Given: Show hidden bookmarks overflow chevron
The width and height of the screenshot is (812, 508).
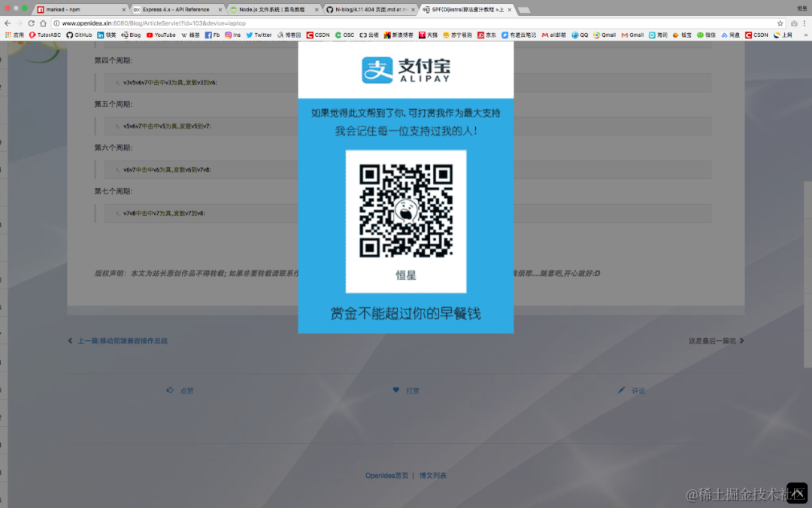Looking at the screenshot, I should click(806, 35).
